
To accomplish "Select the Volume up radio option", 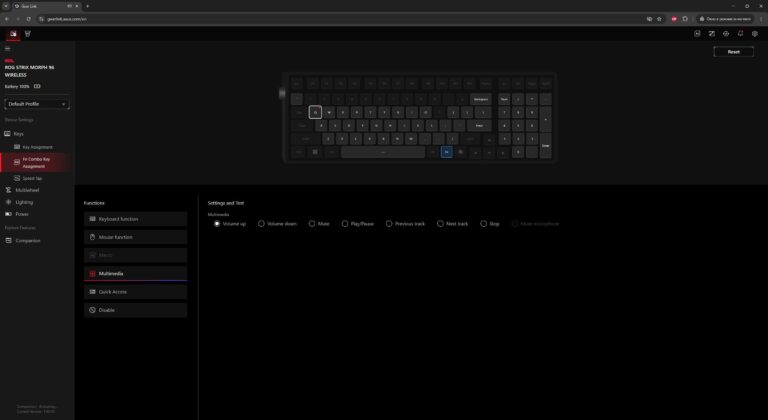I will [x=217, y=223].
